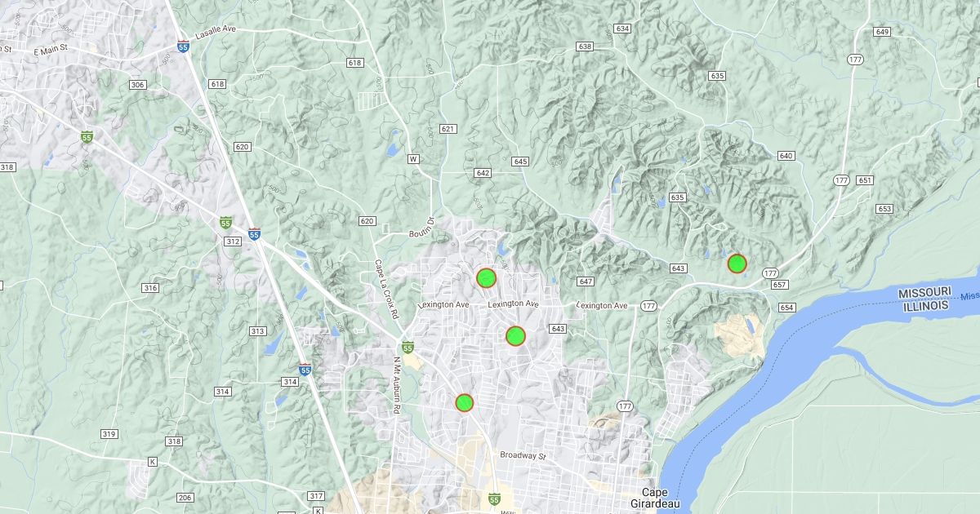Click the green marker north of Lexington Ave
The height and width of the screenshot is (514, 980).
(x=486, y=278)
